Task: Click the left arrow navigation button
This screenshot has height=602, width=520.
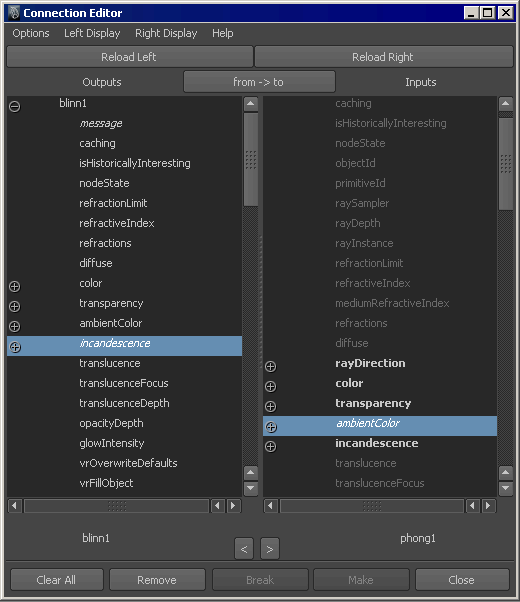Action: [x=244, y=549]
